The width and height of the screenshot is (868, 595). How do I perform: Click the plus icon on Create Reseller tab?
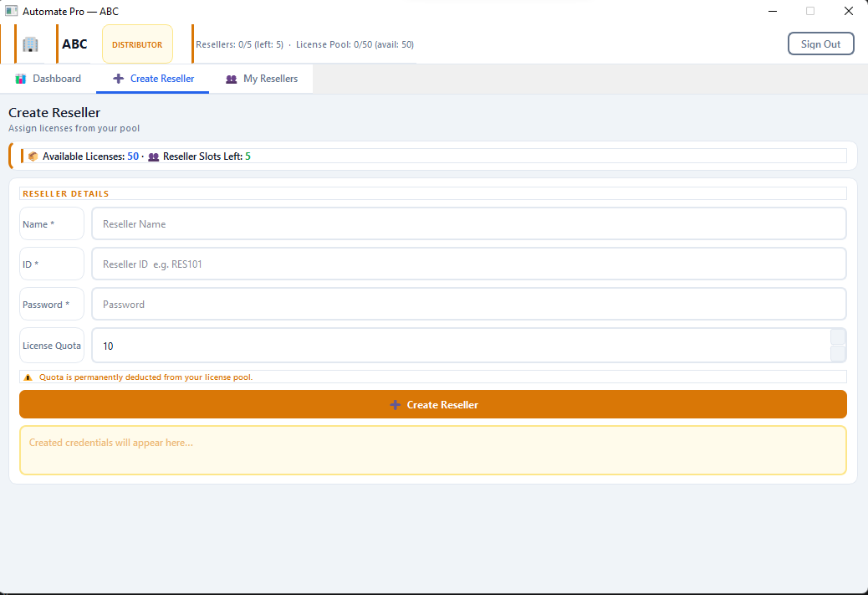(118, 79)
